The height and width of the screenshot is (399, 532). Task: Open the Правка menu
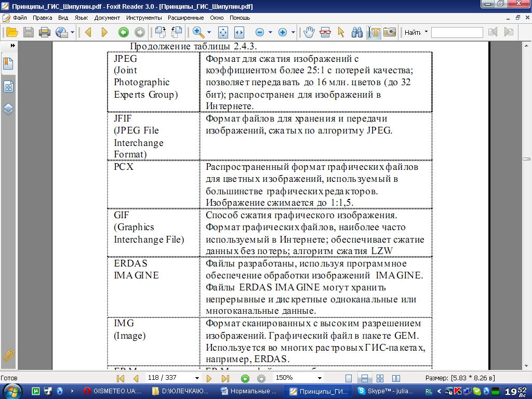(x=43, y=18)
